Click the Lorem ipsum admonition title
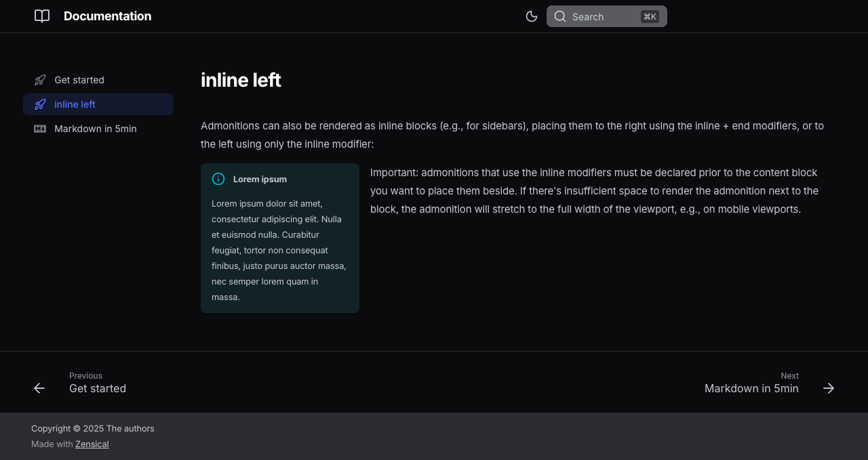Image resolution: width=868 pixels, height=460 pixels. [x=260, y=179]
